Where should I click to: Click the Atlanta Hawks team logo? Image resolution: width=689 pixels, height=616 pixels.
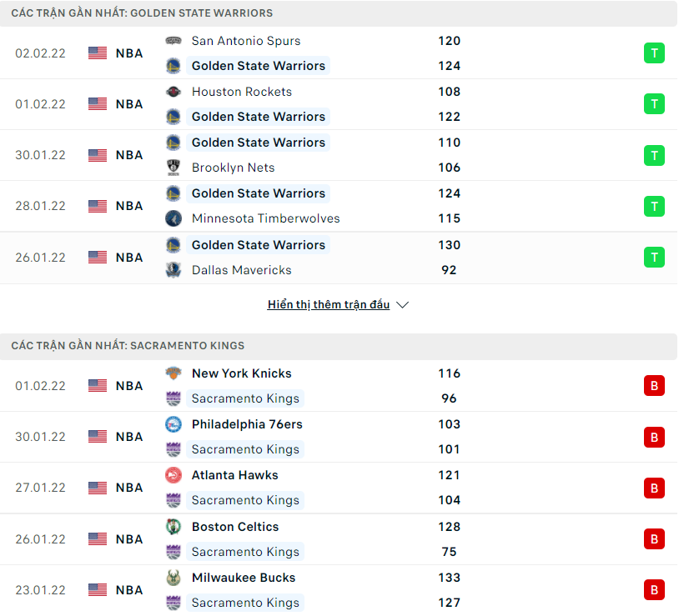(x=173, y=475)
